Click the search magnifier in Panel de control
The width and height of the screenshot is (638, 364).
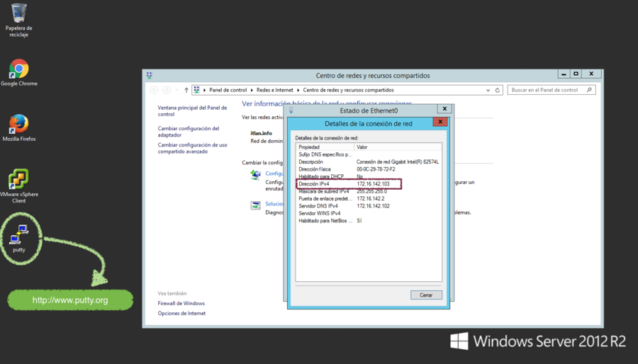pos(590,91)
